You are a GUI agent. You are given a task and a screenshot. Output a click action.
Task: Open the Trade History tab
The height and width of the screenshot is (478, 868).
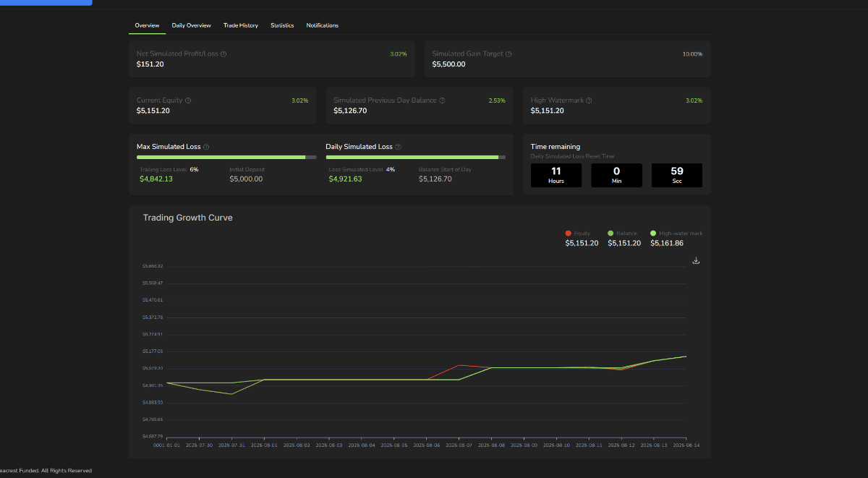[x=240, y=25]
